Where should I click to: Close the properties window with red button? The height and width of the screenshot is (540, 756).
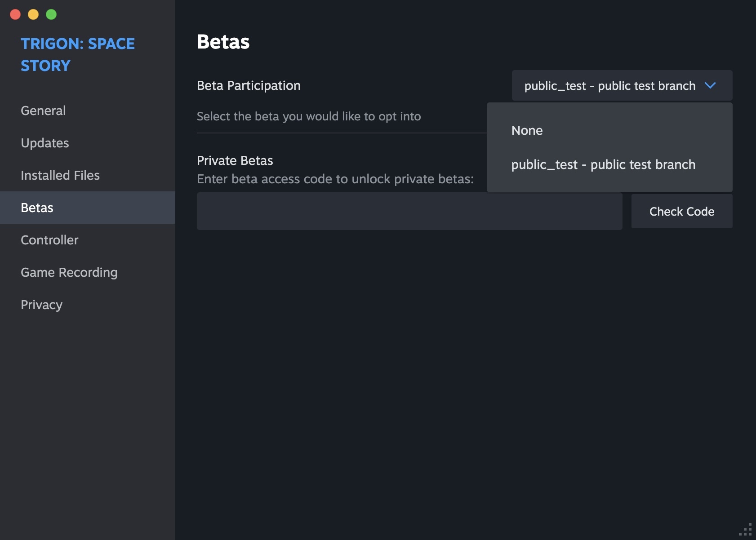(15, 14)
